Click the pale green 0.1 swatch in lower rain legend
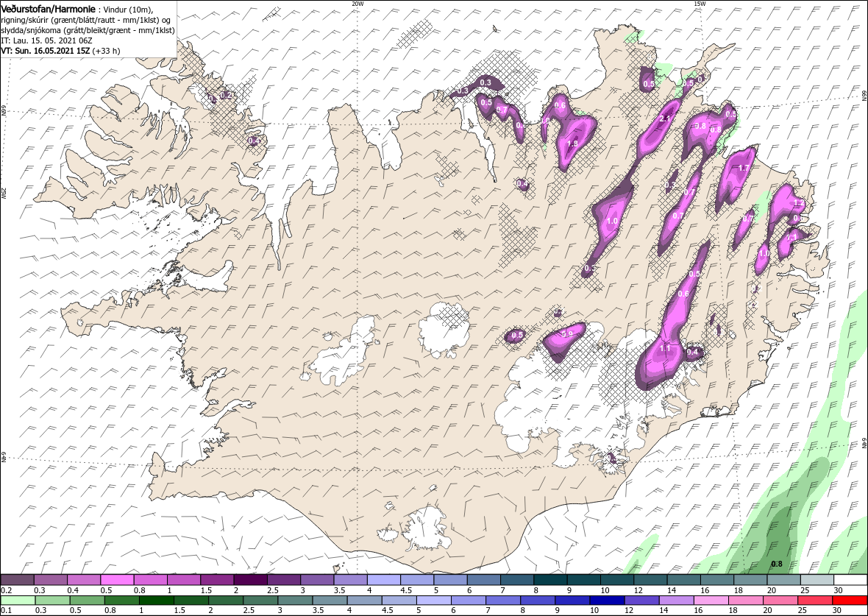Screen dimensions: 868x616 click(18, 601)
